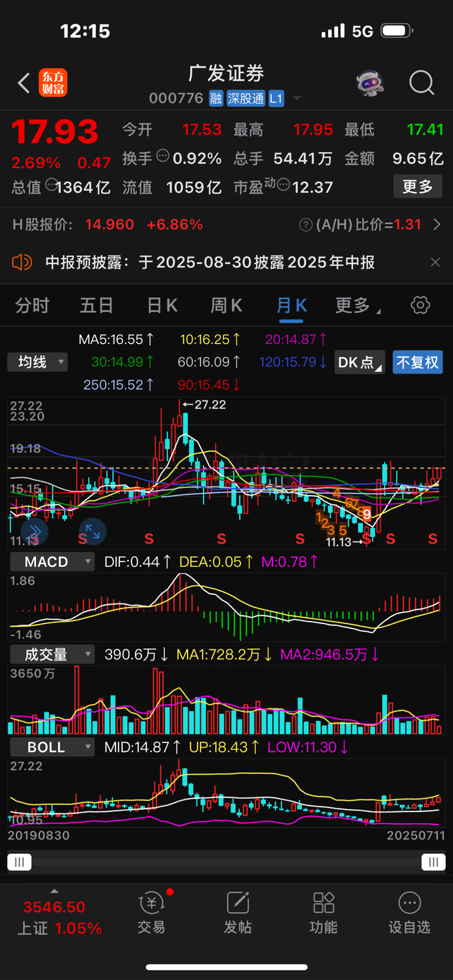Grab the right range slider handle
The image size is (453, 980).
point(434,862)
